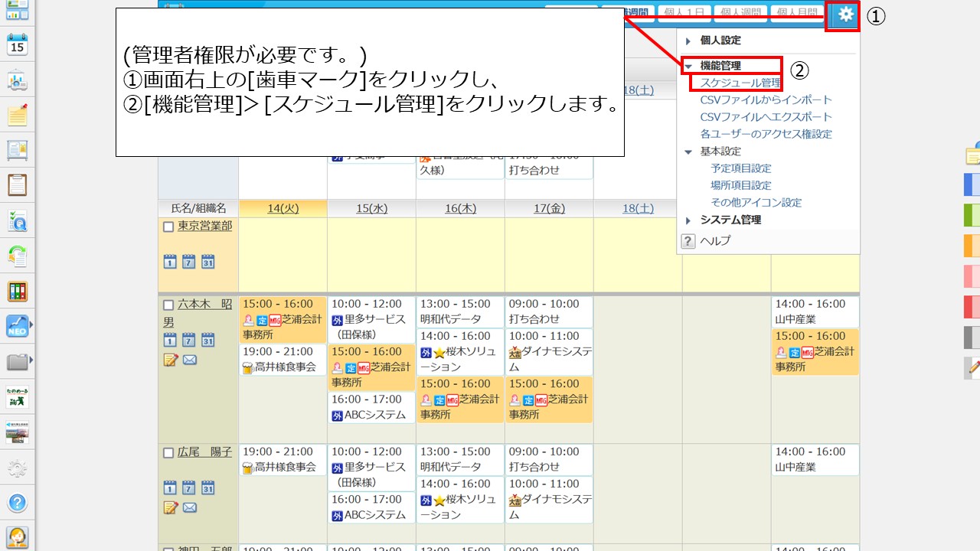This screenshot has width=980, height=551.
Task: Check the 東京営業部 checkbox
Action: (168, 227)
